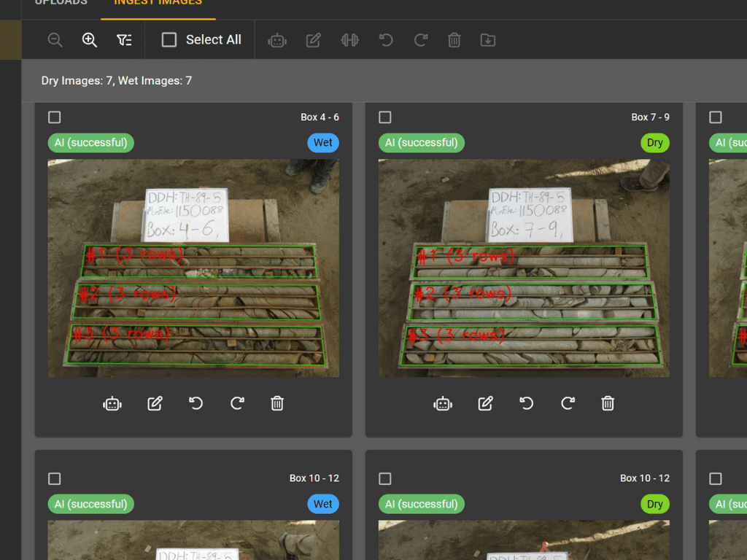Click the 'Box 4 - 6' card title

(320, 117)
